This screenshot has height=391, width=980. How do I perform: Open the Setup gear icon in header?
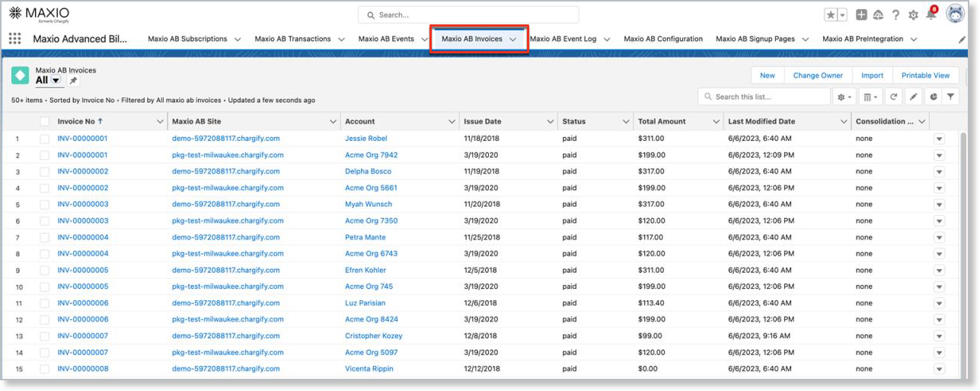tap(913, 14)
